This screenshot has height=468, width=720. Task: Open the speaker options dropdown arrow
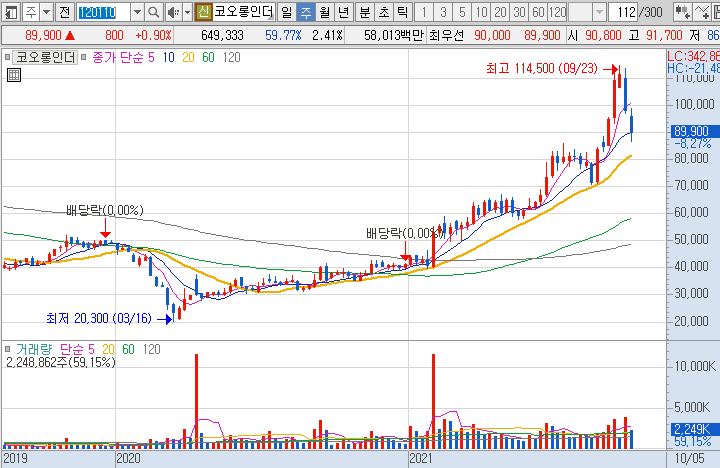coord(187,12)
